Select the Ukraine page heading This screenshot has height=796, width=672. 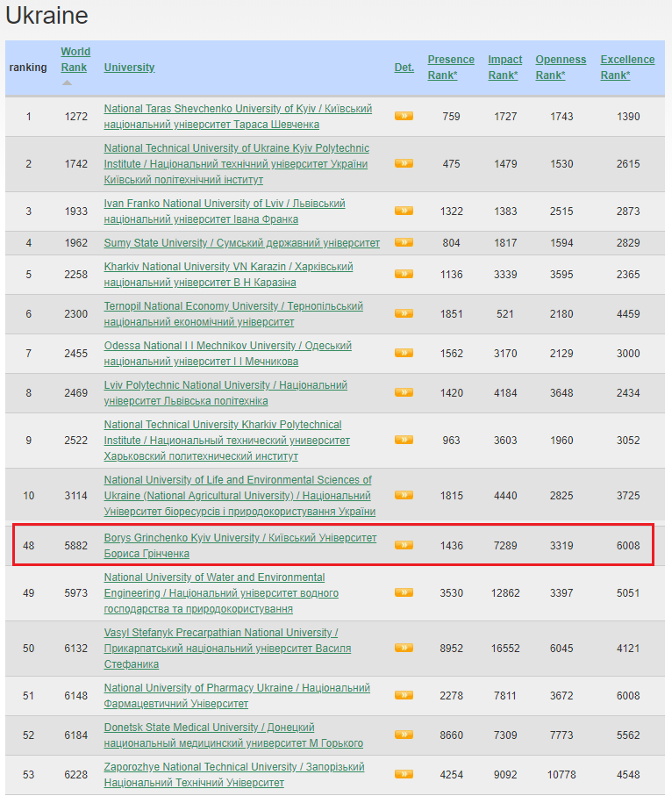click(x=46, y=15)
